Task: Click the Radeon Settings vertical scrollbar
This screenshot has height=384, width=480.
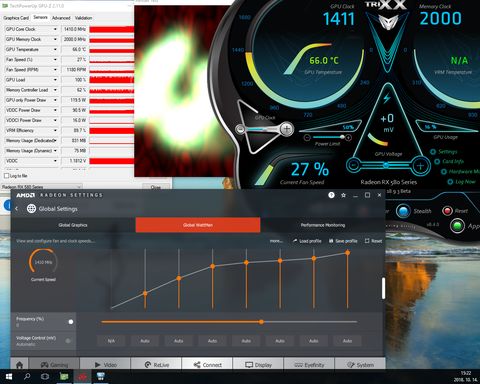Action: click(x=383, y=288)
